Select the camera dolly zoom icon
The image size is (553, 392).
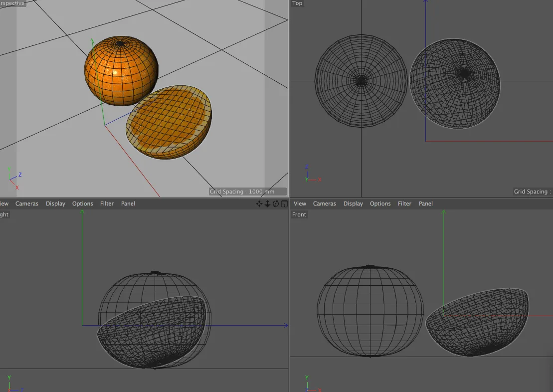tap(268, 203)
